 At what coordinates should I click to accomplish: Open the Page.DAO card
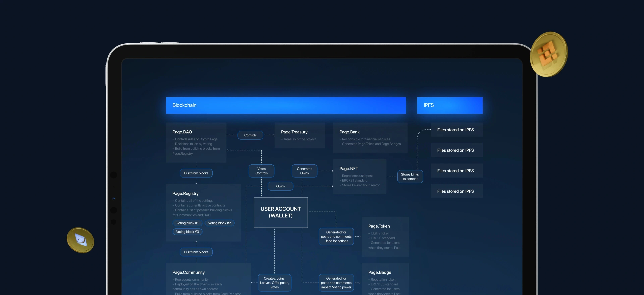196,142
